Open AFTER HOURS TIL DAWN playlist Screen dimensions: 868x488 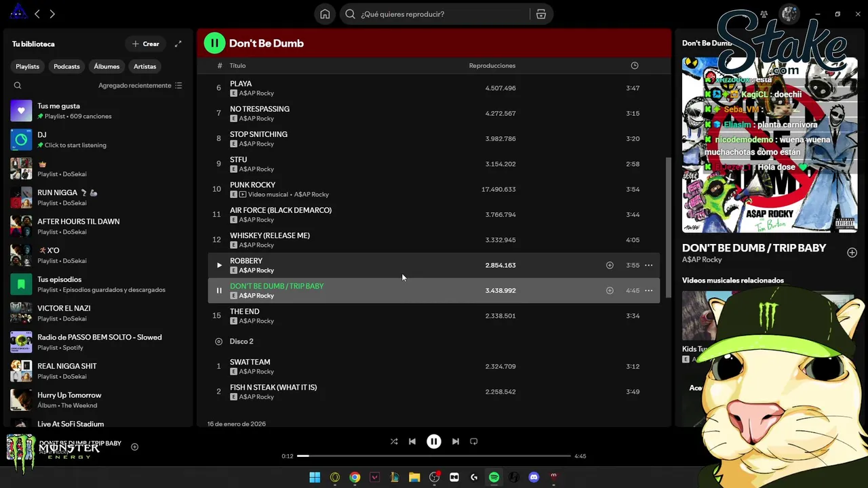coord(98,226)
